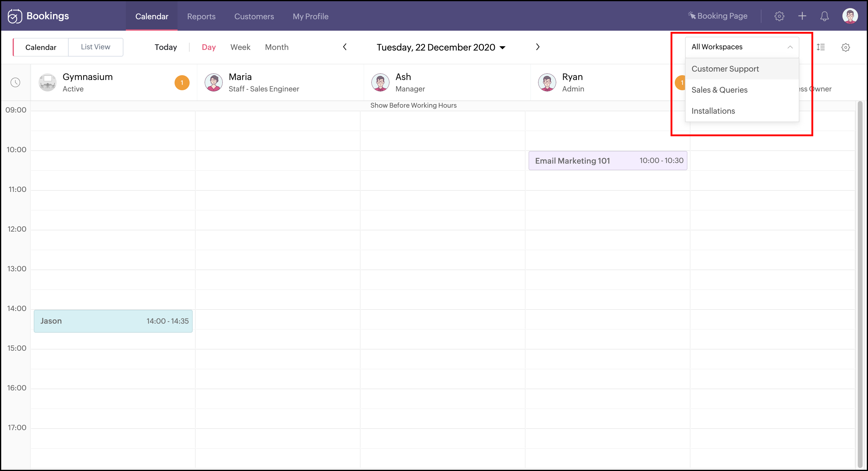868x471 pixels.
Task: Go to previous day arrow
Action: pos(344,47)
